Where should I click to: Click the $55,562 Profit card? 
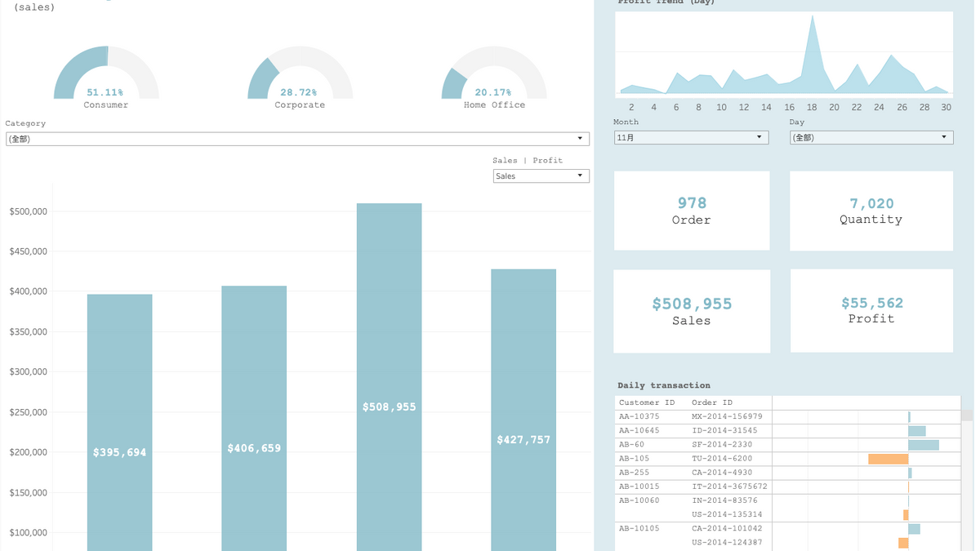[x=871, y=311]
